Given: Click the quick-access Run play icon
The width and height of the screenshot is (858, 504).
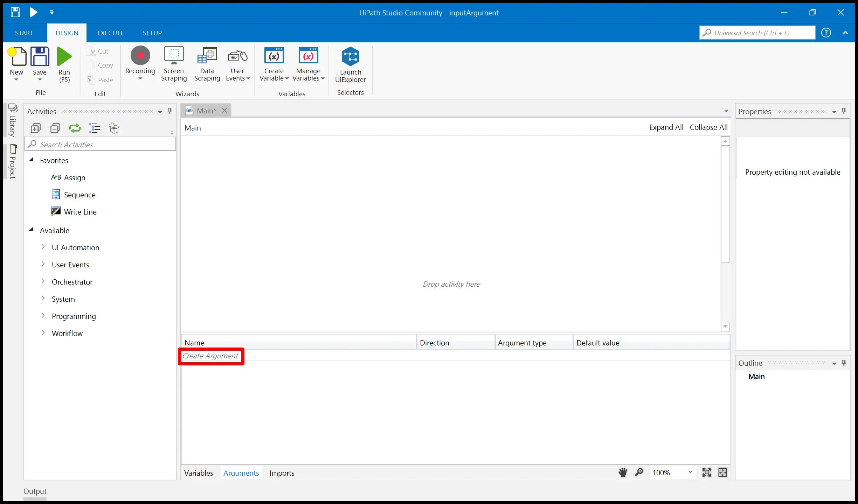Looking at the screenshot, I should pyautogui.click(x=34, y=13).
